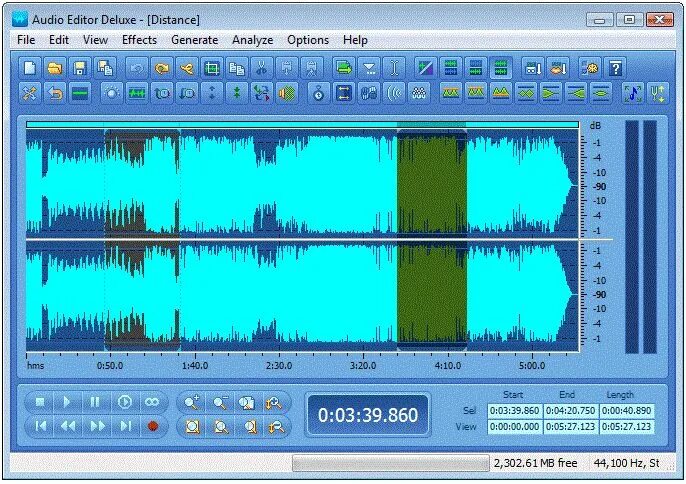Click the right-pointing green triangle filter icon
Viewport: 686px width, 484px height.
pos(551,93)
